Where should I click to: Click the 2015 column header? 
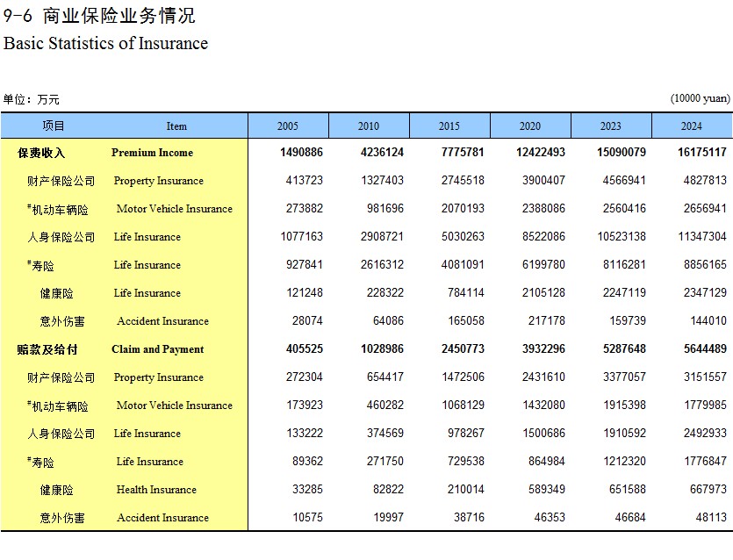[449, 126]
